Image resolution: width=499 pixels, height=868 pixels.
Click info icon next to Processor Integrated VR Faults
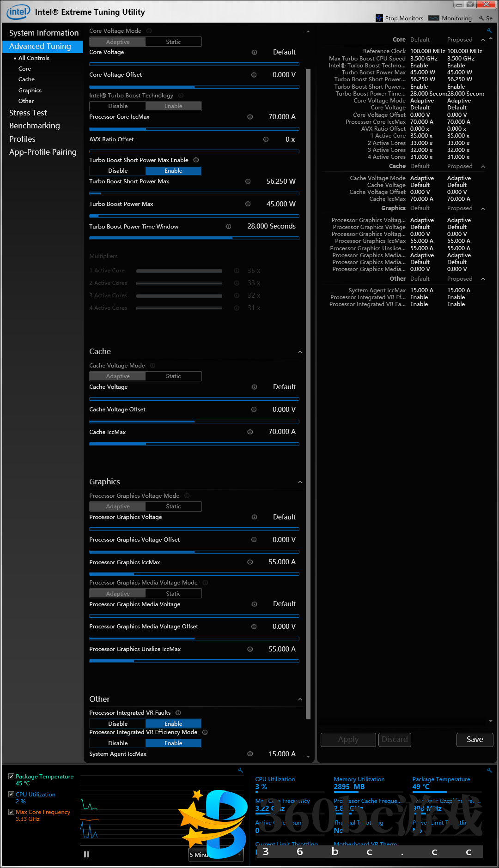(178, 713)
